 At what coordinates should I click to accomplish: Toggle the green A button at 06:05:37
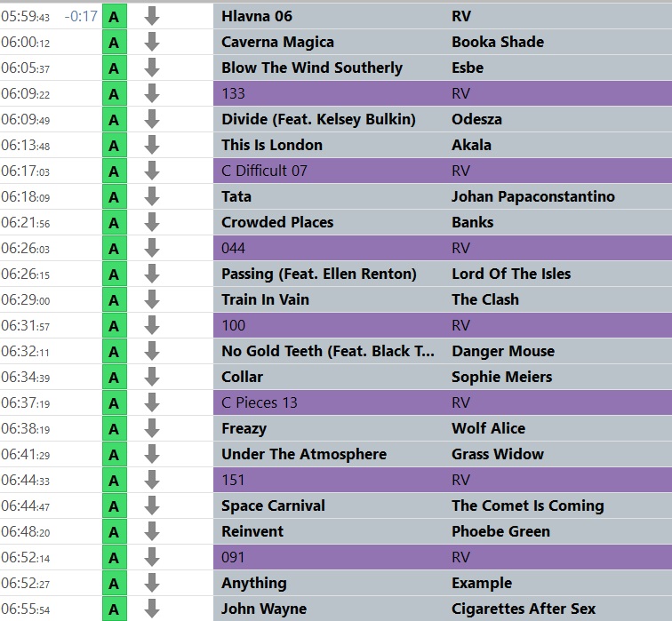(x=115, y=68)
